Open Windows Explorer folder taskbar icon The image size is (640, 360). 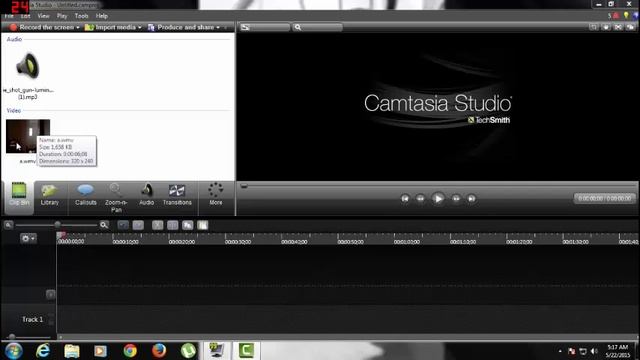[x=71, y=351]
